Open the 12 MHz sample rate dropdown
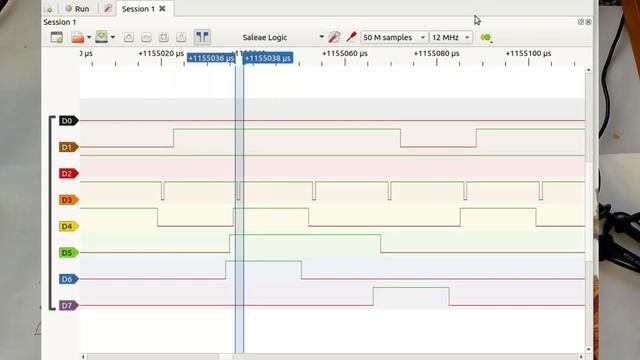The width and height of the screenshot is (640, 360). coord(451,38)
